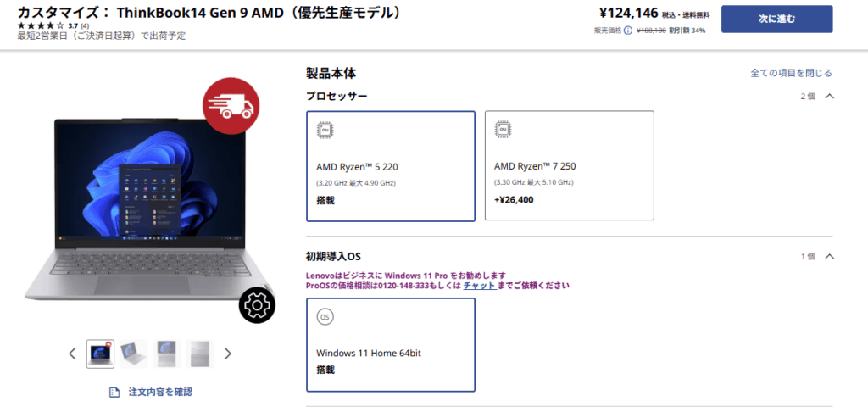Collapse the 初期導入OS section chevron

[829, 256]
